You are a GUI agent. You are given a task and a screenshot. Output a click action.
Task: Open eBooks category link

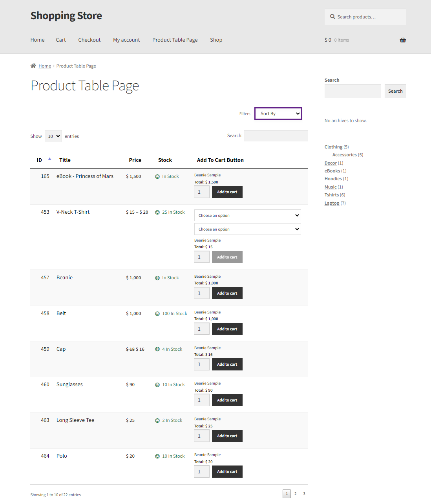[x=332, y=171]
